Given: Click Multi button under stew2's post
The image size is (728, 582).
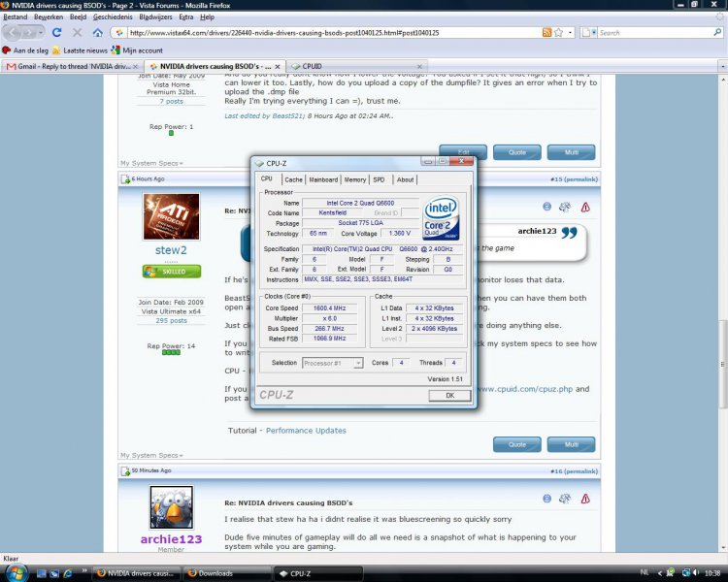Looking at the screenshot, I should point(571,444).
